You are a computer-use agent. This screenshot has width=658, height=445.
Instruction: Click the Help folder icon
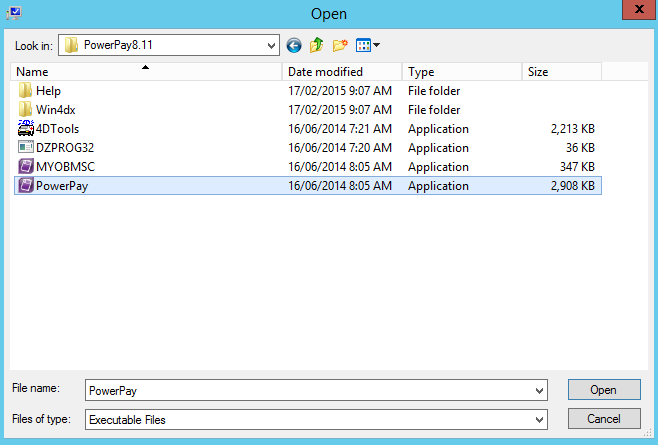[x=25, y=91]
